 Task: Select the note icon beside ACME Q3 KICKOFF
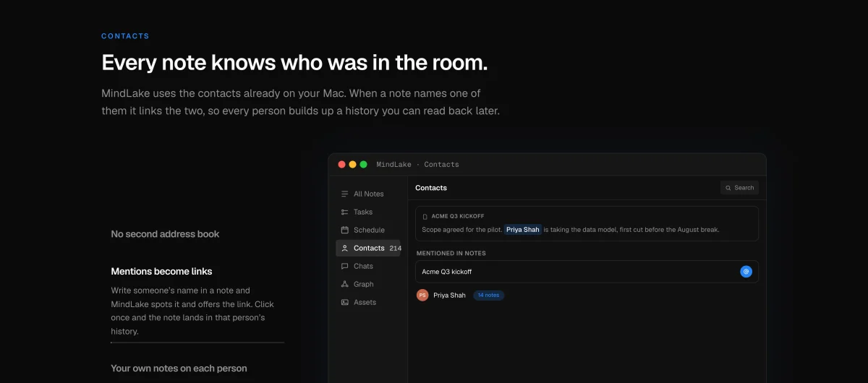[425, 216]
